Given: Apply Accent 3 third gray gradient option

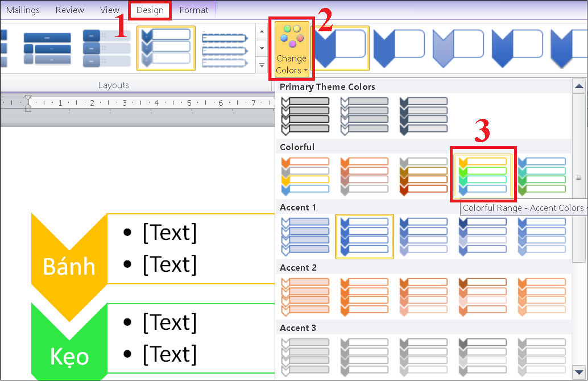Looking at the screenshot, I should coord(424,357).
